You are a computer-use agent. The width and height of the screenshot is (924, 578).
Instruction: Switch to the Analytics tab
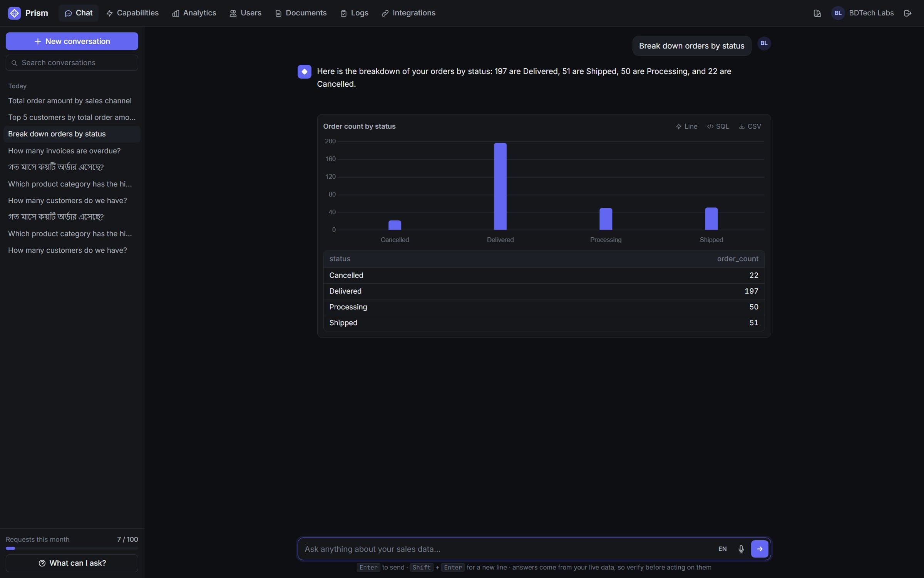click(194, 13)
